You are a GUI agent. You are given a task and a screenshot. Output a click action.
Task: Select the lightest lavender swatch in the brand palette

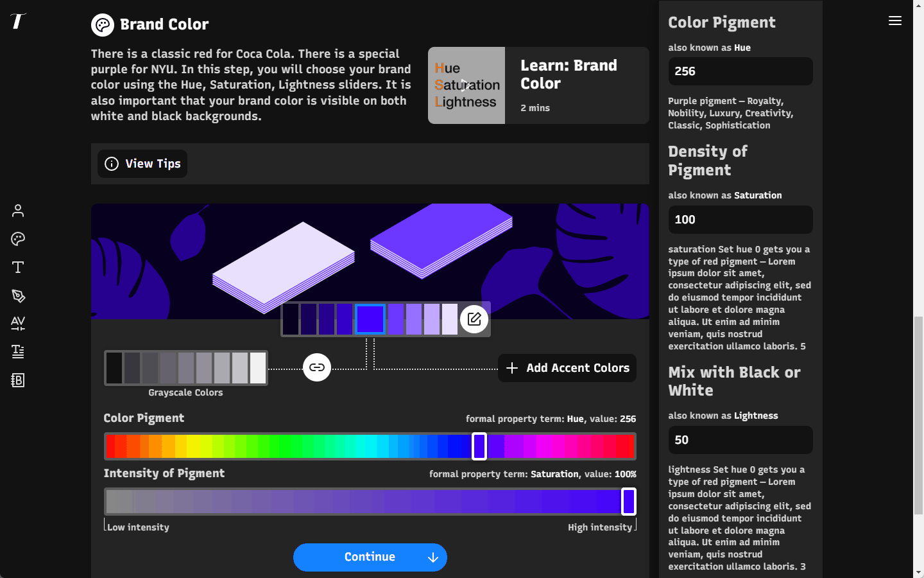tap(450, 319)
